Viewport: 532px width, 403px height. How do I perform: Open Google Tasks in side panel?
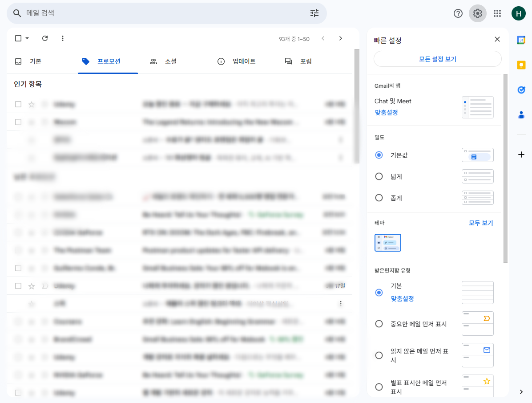pyautogui.click(x=521, y=90)
